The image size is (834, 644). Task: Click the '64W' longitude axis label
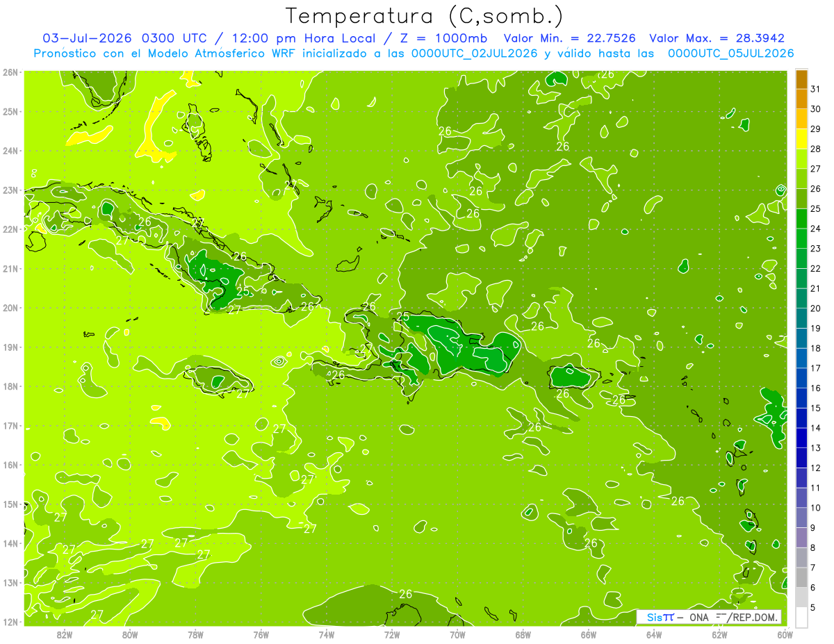point(654,634)
